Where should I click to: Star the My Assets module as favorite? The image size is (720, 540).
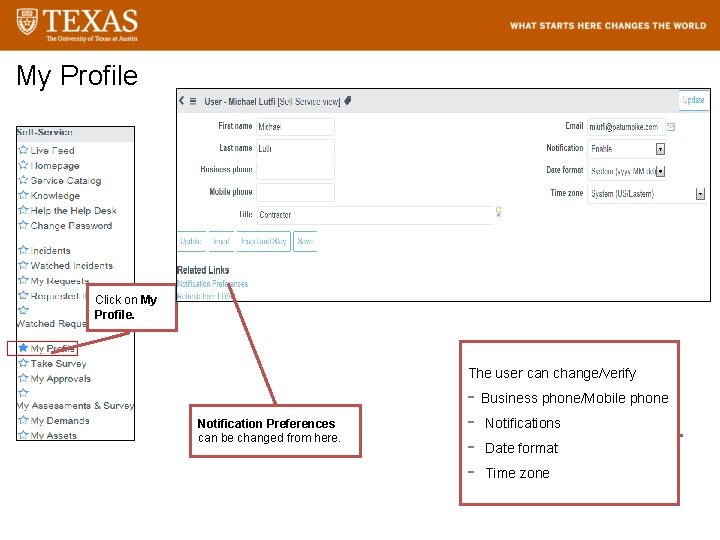click(23, 434)
